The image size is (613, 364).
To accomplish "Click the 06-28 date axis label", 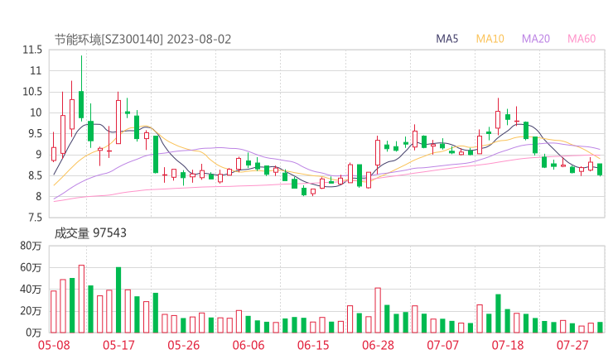I will (x=378, y=345).
